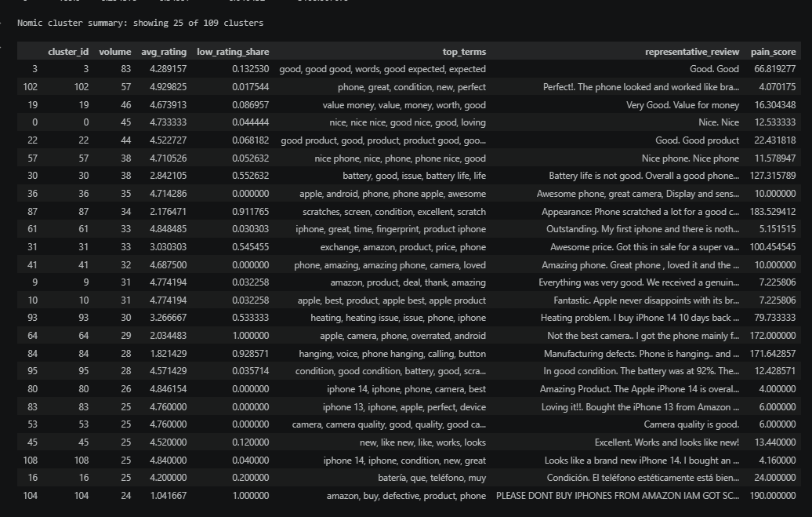Select 'Nomic cluster summary' output text line
This screenshot has height=517, width=812.
pos(140,23)
